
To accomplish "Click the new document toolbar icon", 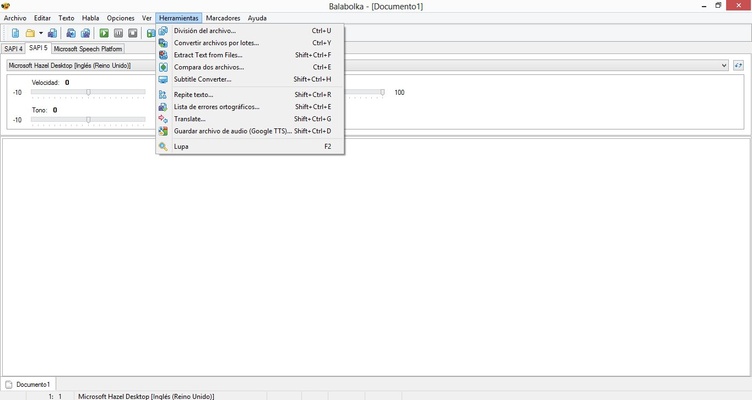I will tap(15, 33).
